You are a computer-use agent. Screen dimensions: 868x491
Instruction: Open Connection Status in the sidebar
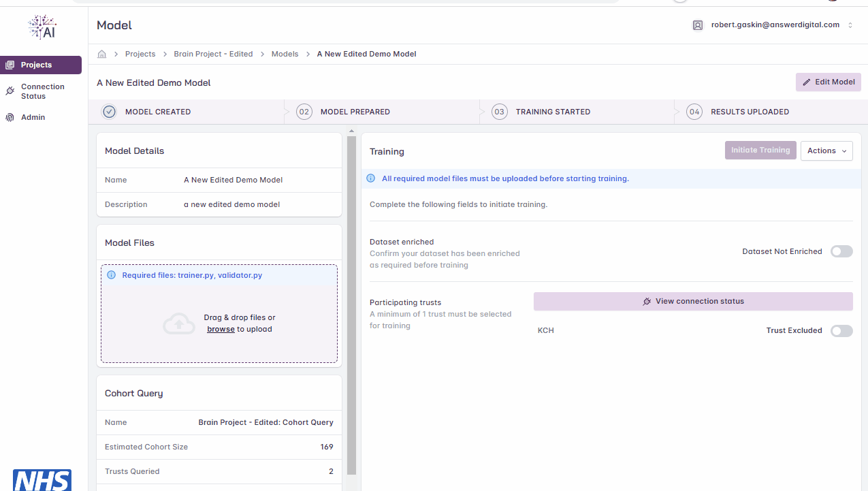coord(41,91)
